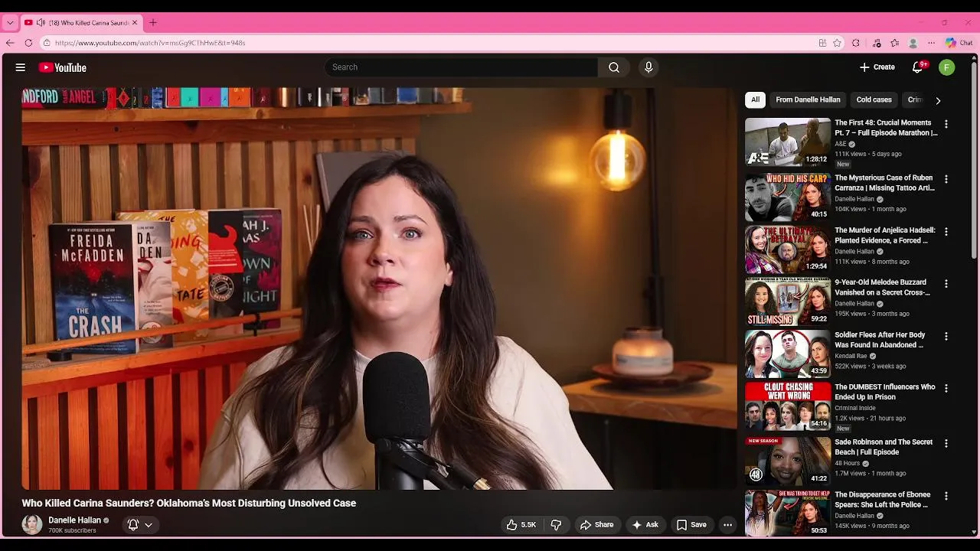Click the search magnifier button
The height and width of the screenshot is (551, 980).
(614, 67)
